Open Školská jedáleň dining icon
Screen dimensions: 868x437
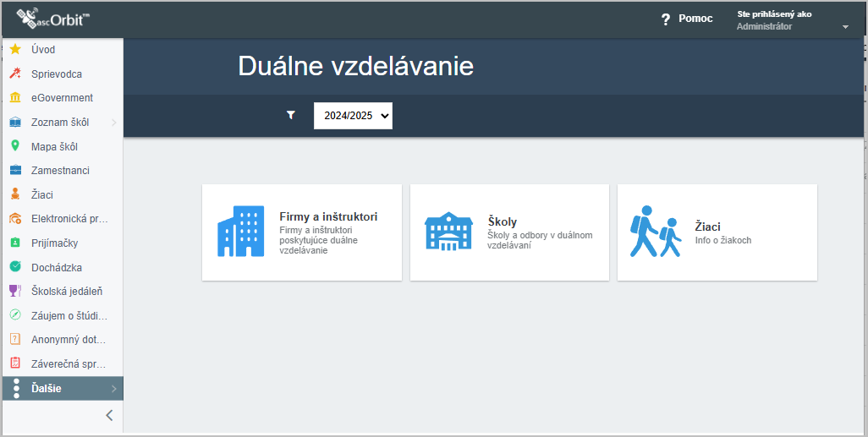coord(15,291)
